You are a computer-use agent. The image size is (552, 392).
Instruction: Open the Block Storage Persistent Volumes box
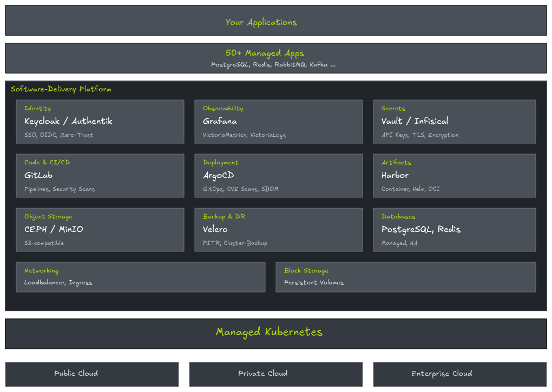[405, 277]
